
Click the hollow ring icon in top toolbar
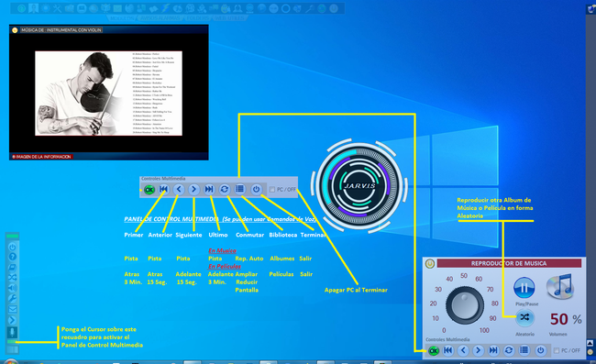(x=285, y=8)
